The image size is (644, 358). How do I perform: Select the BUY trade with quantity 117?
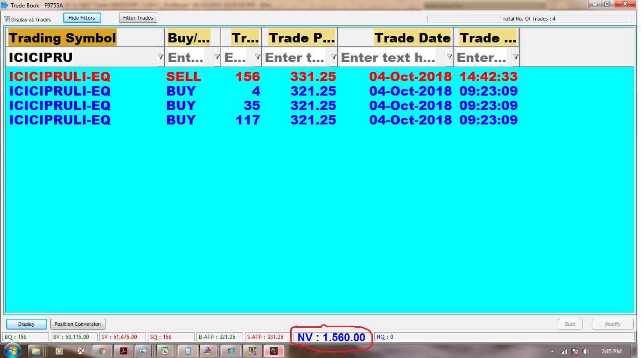click(x=263, y=120)
